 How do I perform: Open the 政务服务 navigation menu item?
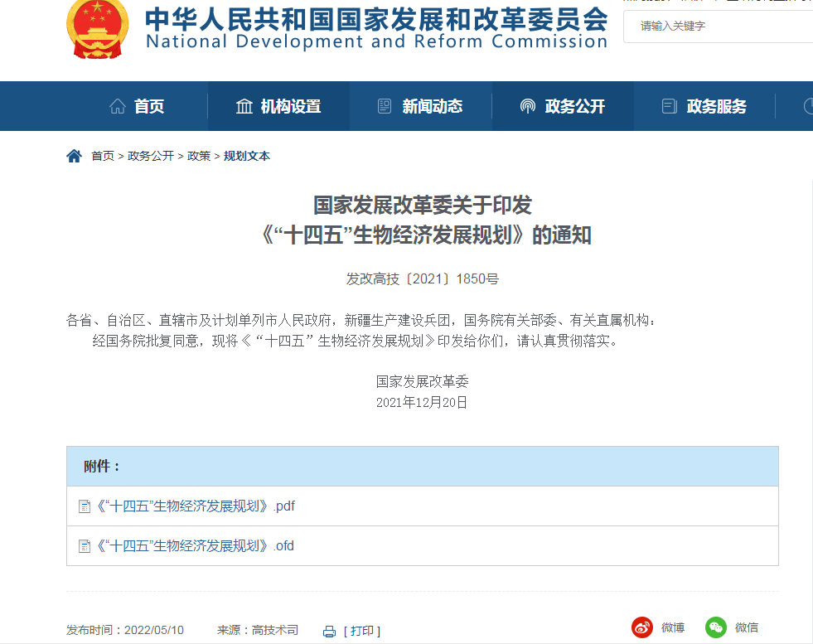[x=716, y=106]
